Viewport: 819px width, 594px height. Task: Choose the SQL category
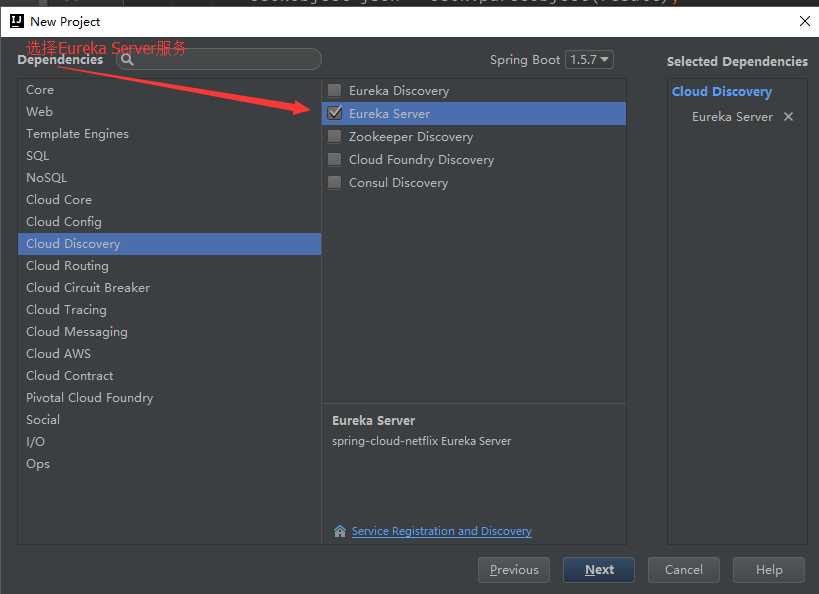(169, 156)
